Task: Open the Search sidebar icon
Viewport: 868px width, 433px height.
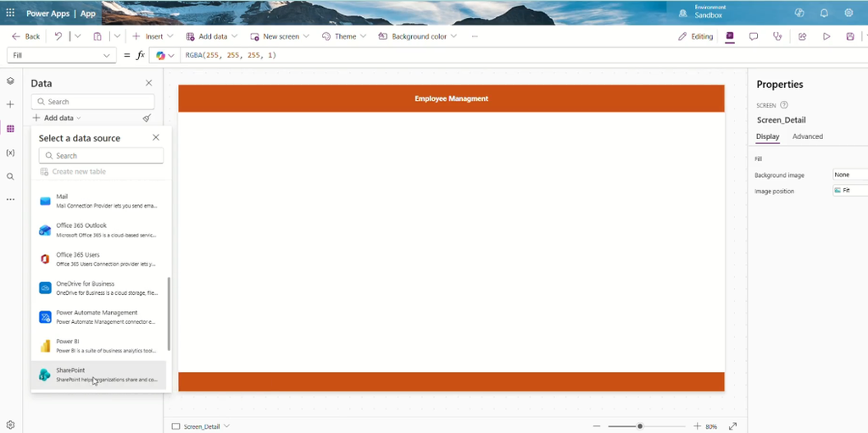Action: click(x=10, y=176)
